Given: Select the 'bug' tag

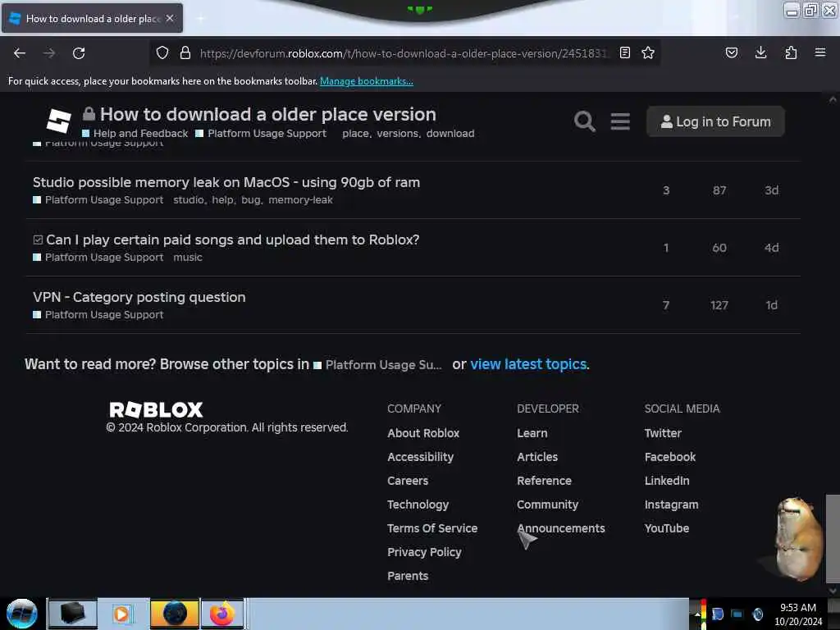Looking at the screenshot, I should pos(250,200).
